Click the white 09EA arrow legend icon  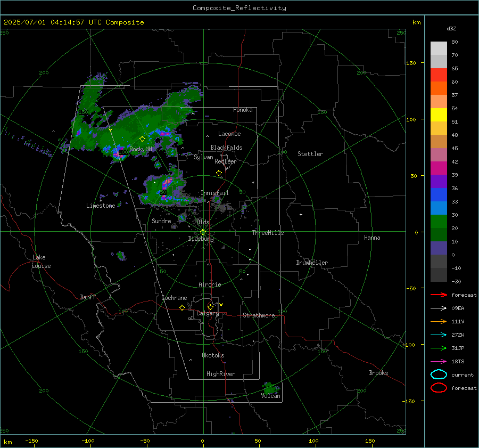tap(439, 308)
